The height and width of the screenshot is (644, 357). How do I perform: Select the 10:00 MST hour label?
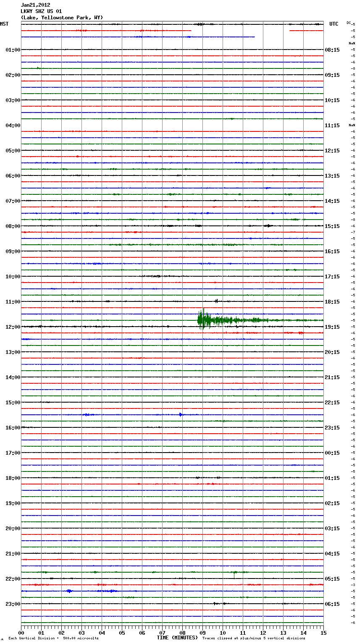point(13,277)
